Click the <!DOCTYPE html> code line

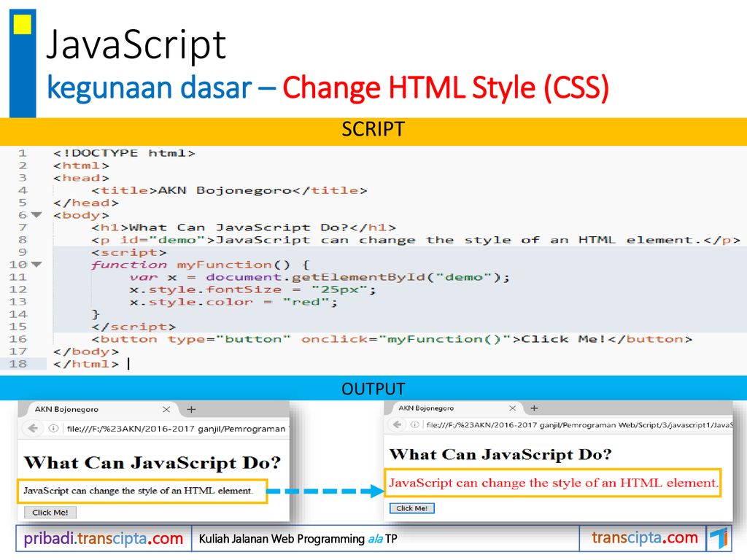pos(124,153)
